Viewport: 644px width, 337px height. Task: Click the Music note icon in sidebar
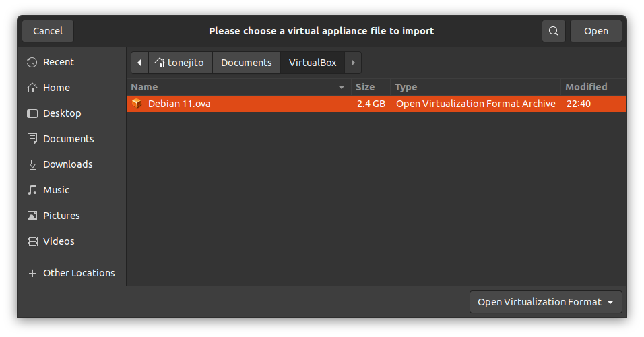32,190
